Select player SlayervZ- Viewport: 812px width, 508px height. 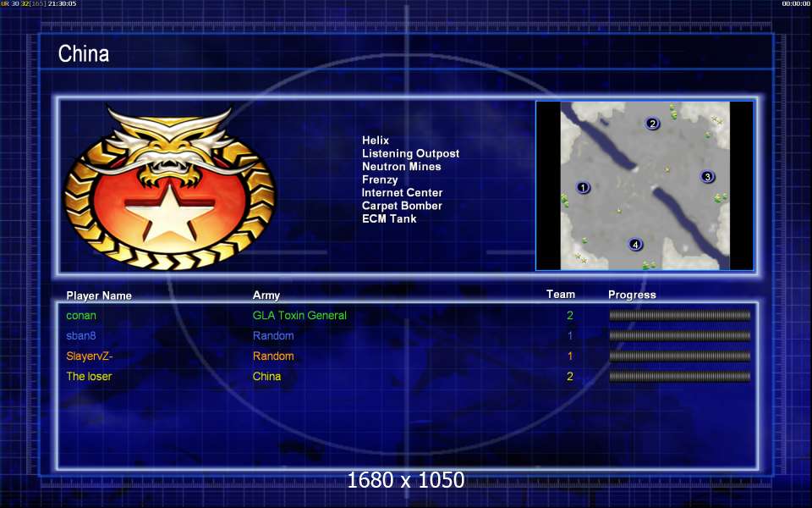pyautogui.click(x=89, y=356)
